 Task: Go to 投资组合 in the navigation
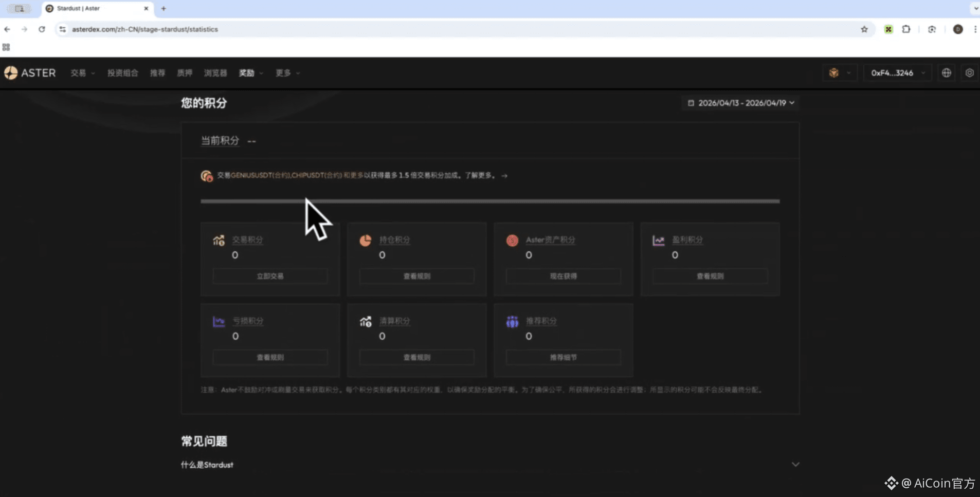[122, 73]
